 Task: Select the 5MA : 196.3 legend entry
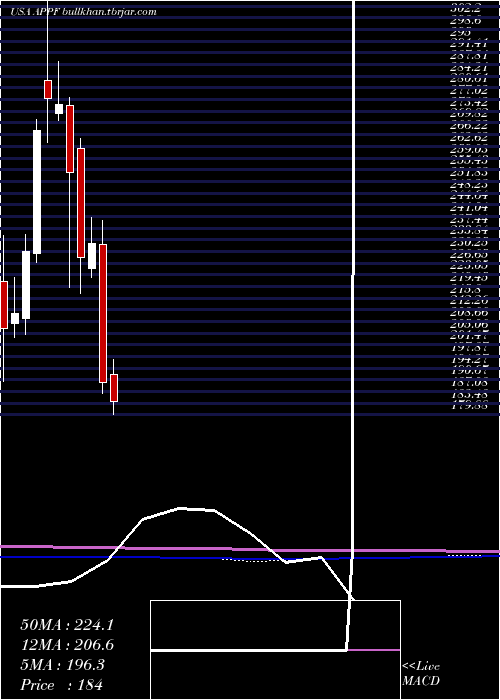63,665
